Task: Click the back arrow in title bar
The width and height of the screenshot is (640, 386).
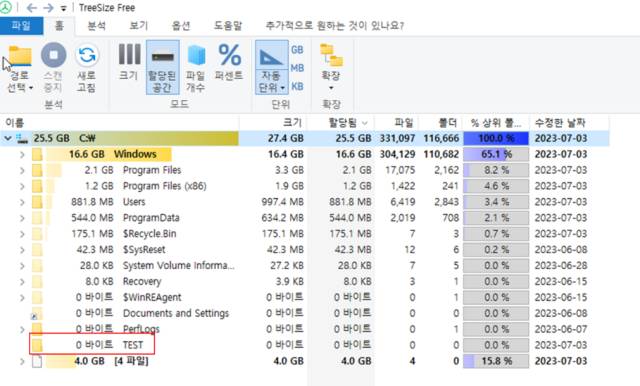Action: click(31, 8)
